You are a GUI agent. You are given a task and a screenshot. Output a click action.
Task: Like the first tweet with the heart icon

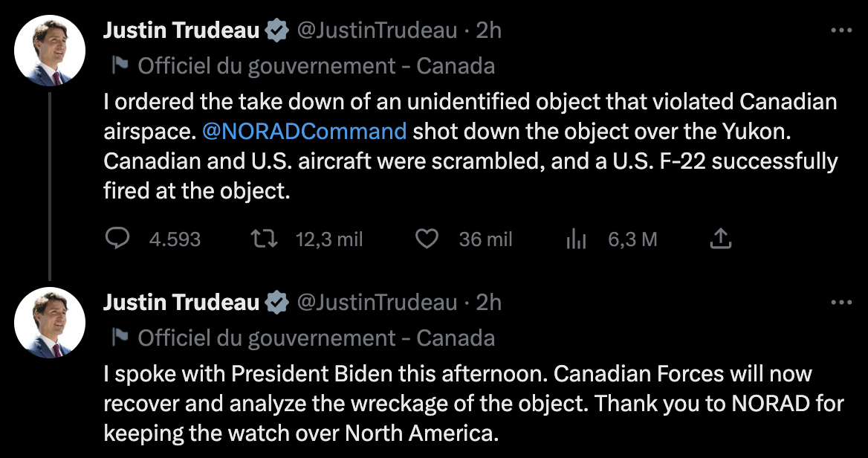coord(426,239)
